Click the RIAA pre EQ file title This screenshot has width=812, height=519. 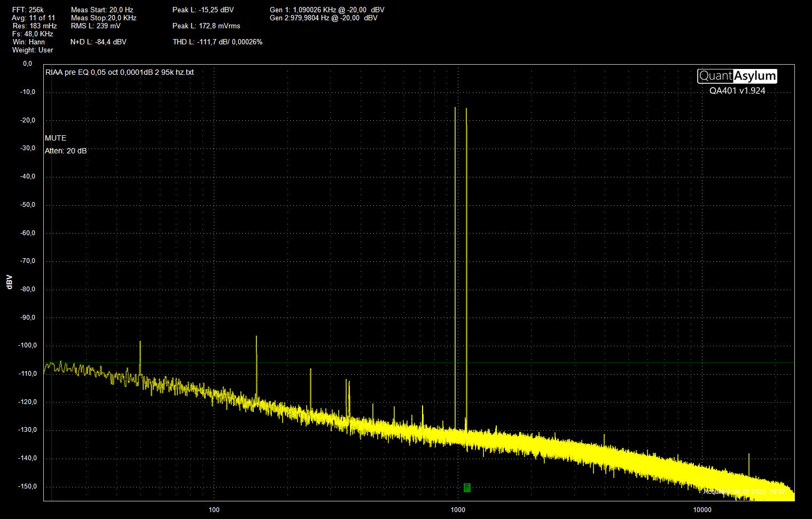120,72
